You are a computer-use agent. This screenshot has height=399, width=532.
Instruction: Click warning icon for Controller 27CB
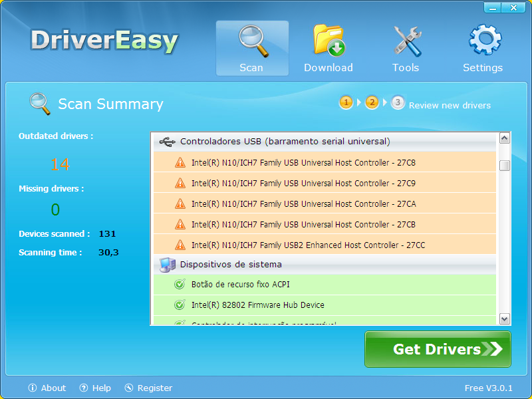click(180, 224)
